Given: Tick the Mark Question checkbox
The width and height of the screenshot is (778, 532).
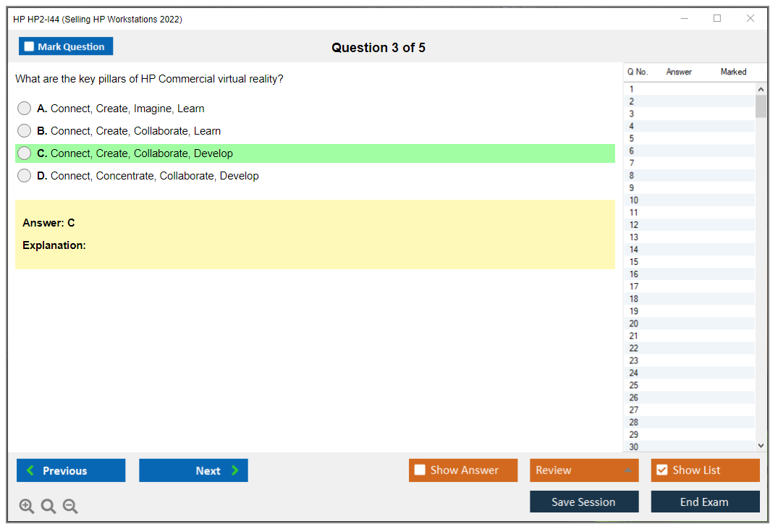Looking at the screenshot, I should click(x=30, y=46).
